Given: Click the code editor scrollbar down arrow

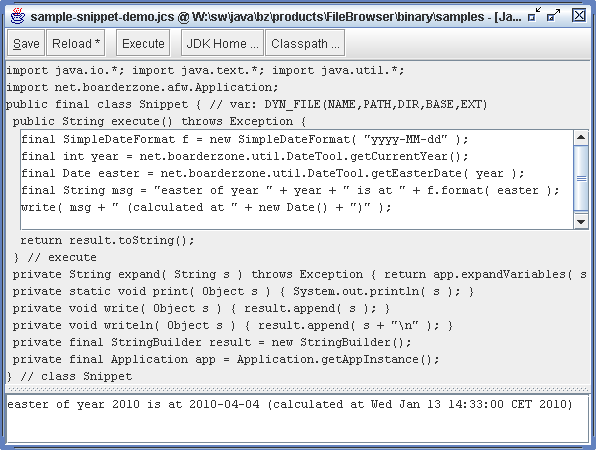Looking at the screenshot, I should [581, 222].
